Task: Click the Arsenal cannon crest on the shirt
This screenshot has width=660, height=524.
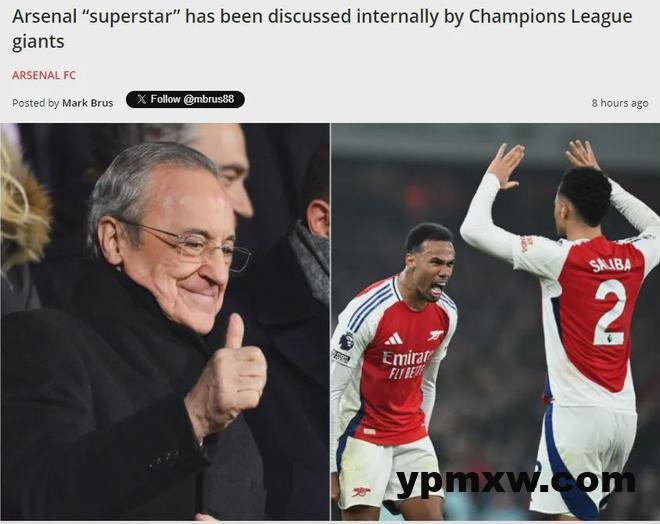Action: click(x=436, y=335)
